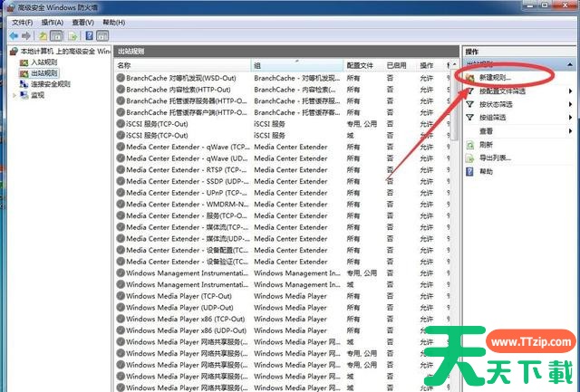Click the 刷新 action label
This screenshot has height=392, width=580.
pyautogui.click(x=486, y=145)
